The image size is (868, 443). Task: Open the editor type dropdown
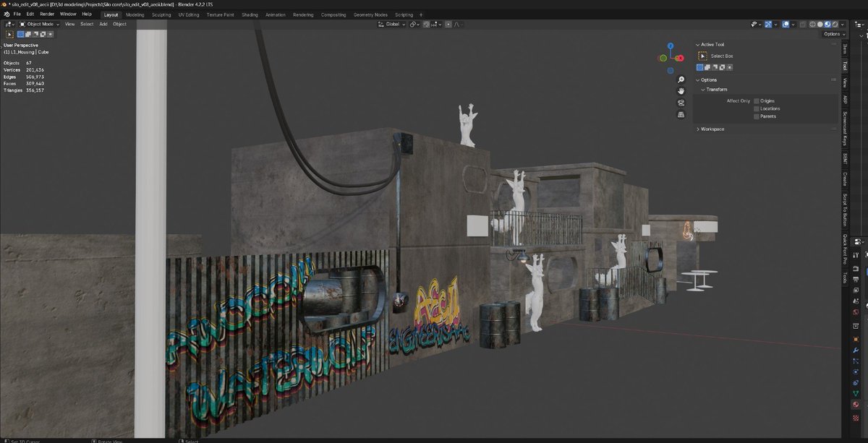click(9, 24)
